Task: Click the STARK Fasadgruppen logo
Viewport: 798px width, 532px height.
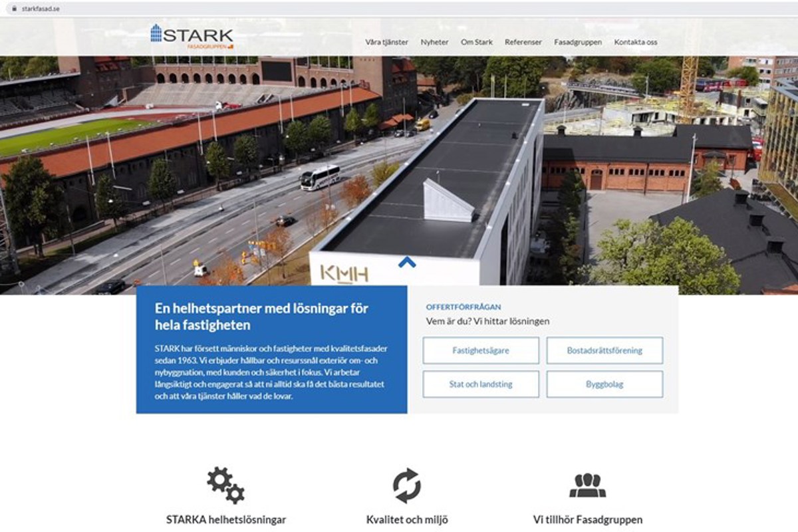Action: point(192,37)
